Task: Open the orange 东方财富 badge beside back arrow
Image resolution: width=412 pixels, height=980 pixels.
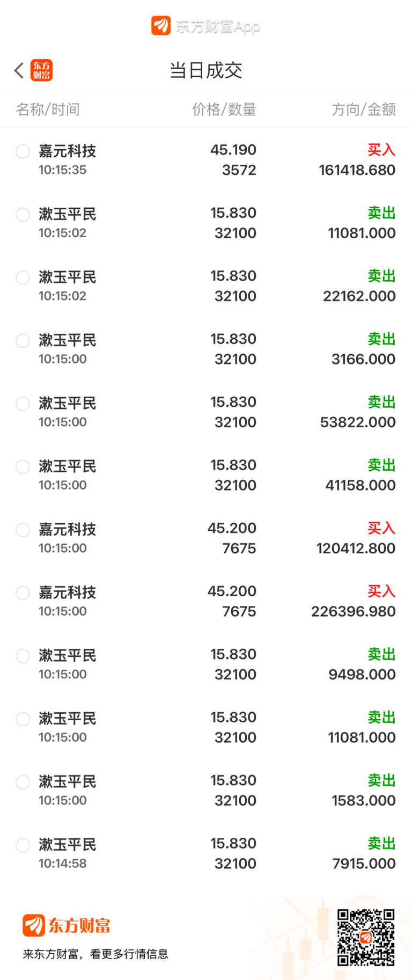Action: click(41, 70)
